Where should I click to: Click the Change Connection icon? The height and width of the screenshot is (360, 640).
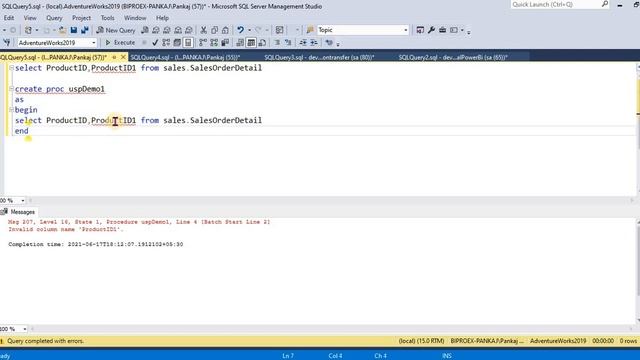(7, 42)
